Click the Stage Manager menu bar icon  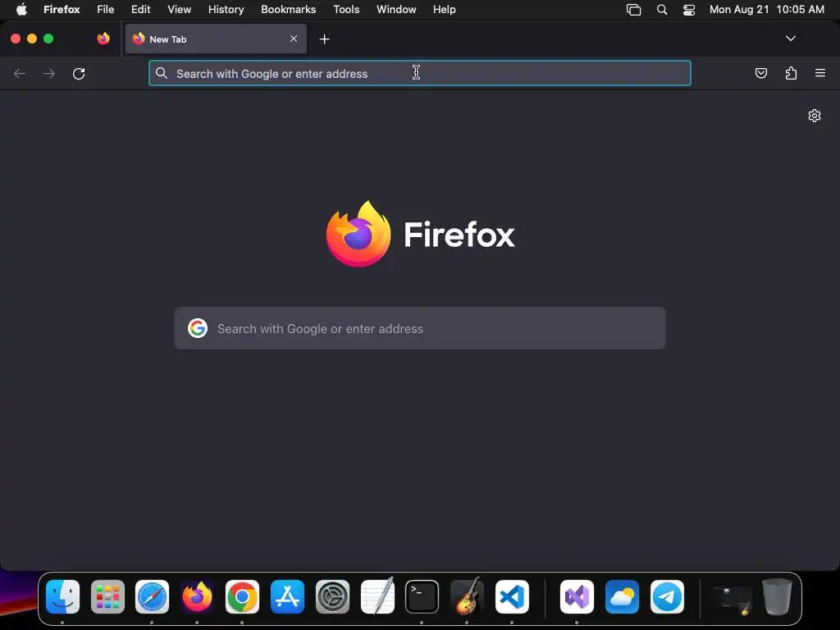tap(634, 9)
